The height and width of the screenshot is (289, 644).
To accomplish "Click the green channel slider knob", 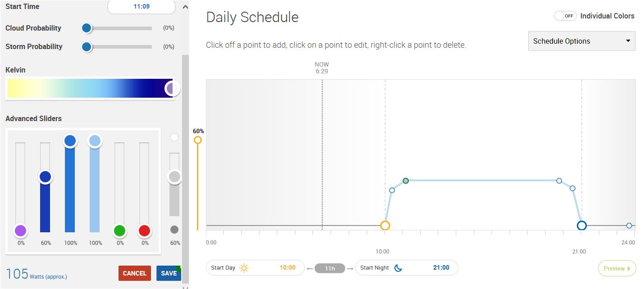I will pos(119,231).
